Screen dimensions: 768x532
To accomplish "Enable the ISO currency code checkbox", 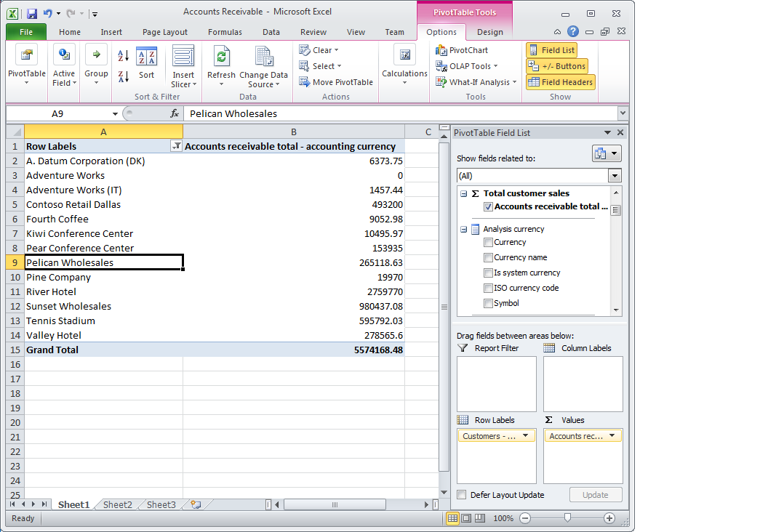I will pyautogui.click(x=488, y=288).
